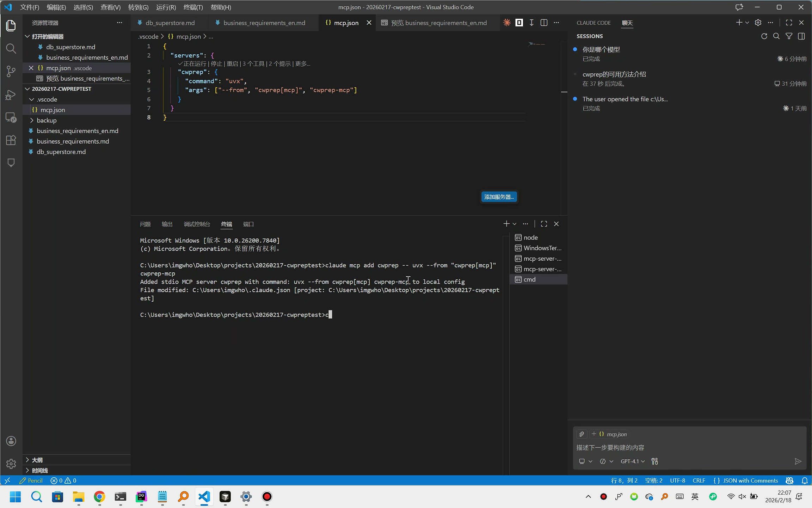This screenshot has height=508, width=812.
Task: Open the Extensions view
Action: [x=11, y=140]
